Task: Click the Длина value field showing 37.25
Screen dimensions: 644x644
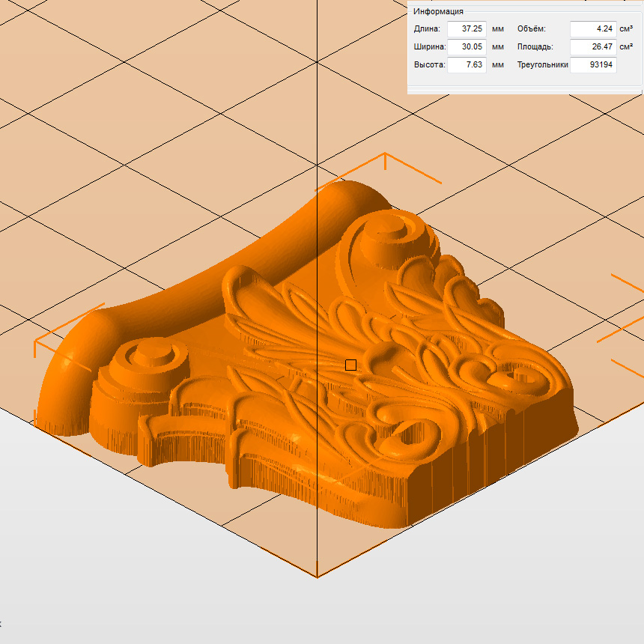Action: tap(467, 29)
